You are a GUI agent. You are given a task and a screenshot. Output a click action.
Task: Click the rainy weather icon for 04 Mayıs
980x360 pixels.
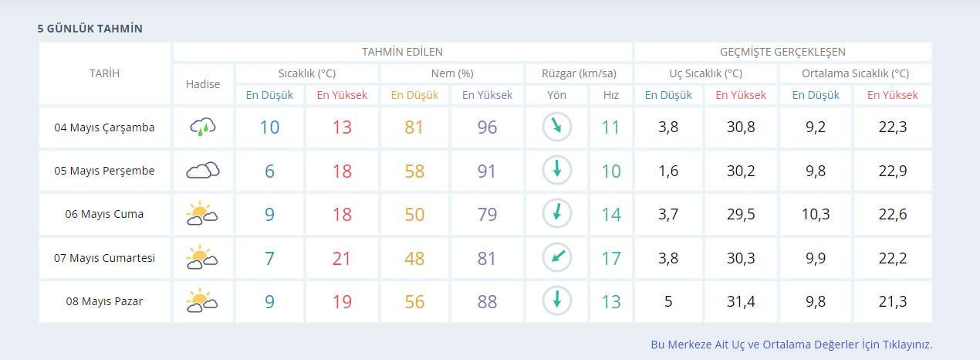click(x=203, y=127)
